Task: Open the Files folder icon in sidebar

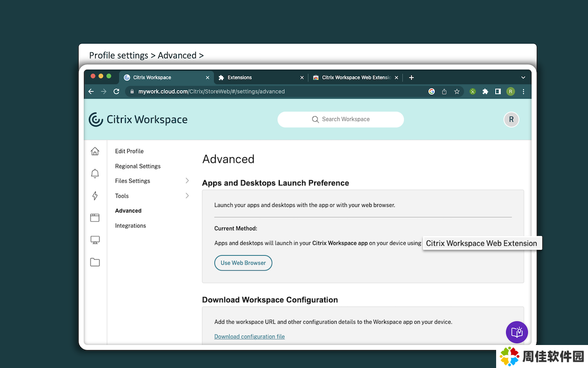Action: 95,262
